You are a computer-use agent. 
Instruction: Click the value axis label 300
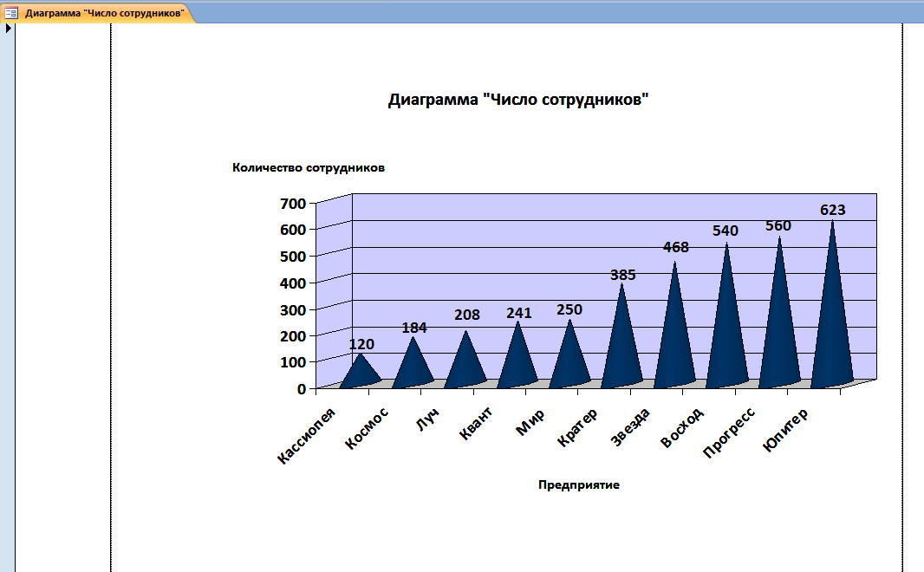293,310
